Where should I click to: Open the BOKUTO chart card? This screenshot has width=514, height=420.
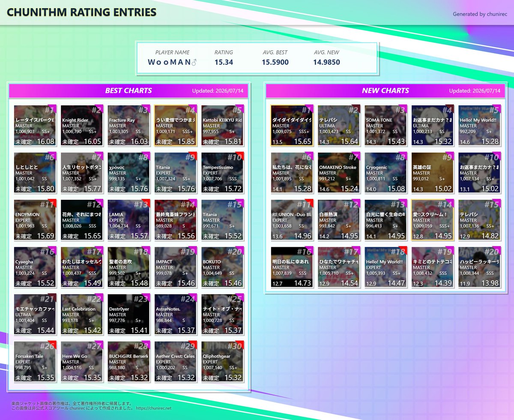[x=222, y=267]
